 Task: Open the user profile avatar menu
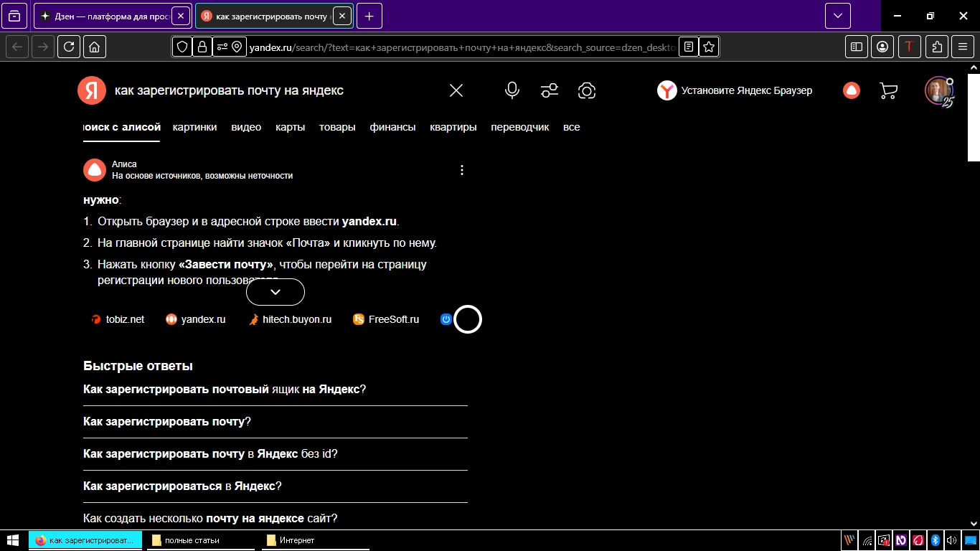[x=938, y=90]
